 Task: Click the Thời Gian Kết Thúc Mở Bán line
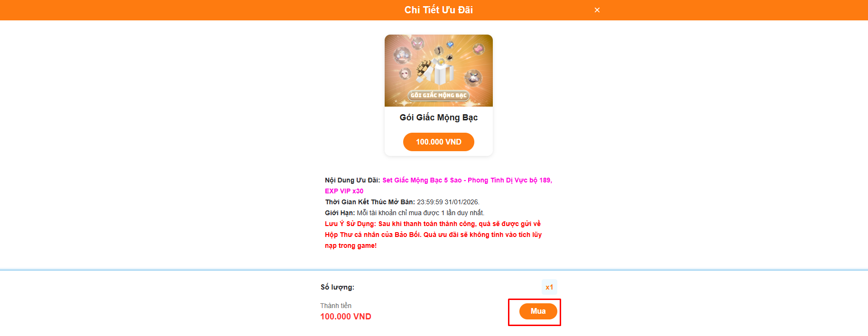coord(402,202)
